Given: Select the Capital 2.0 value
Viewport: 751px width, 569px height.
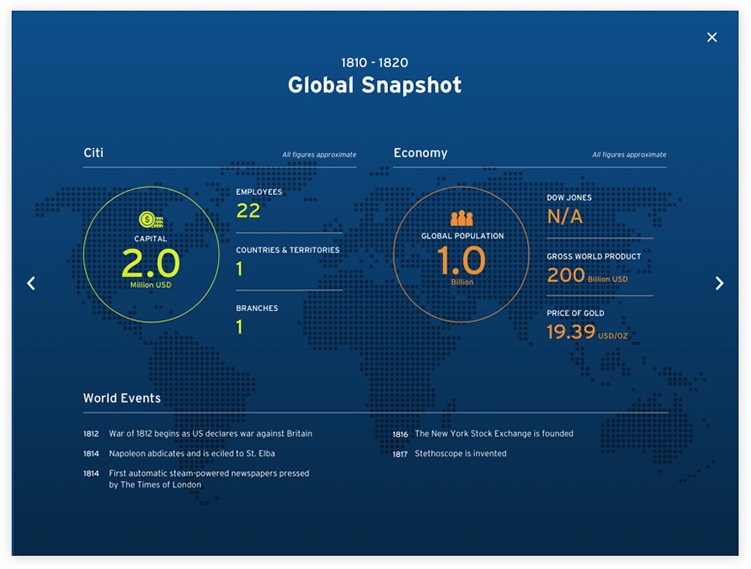Looking at the screenshot, I should tap(151, 262).
